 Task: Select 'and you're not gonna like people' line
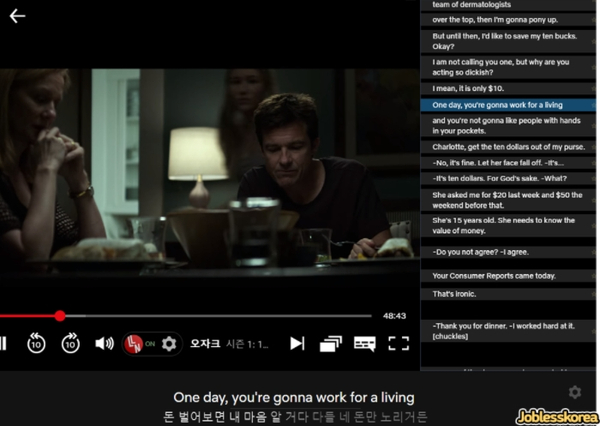point(508,126)
